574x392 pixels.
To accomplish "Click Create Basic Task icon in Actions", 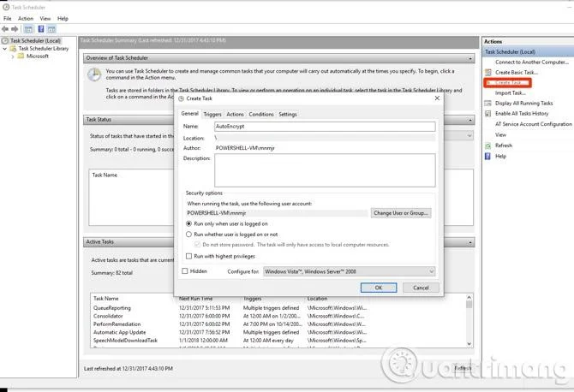I will coord(488,73).
